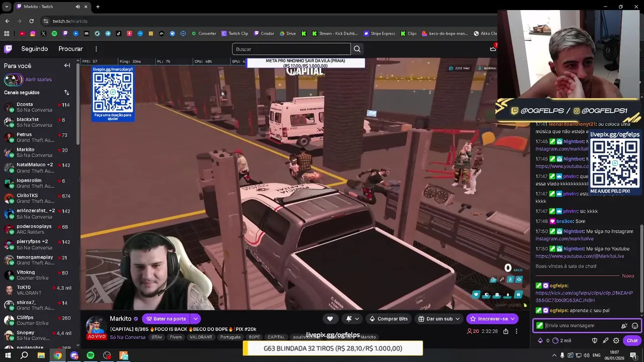Open the Converter bookmark
Image resolution: width=644 pixels, height=362 pixels.
(204, 34)
